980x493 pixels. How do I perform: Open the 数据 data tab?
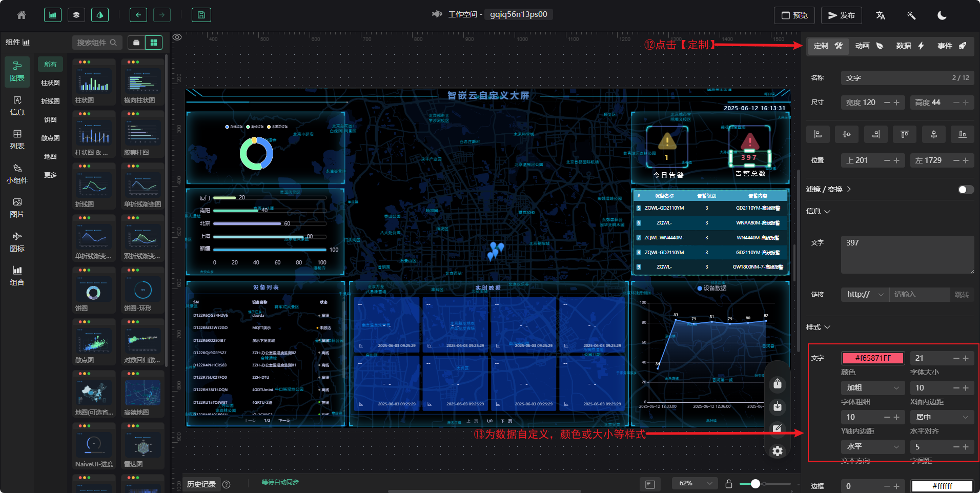[910, 46]
